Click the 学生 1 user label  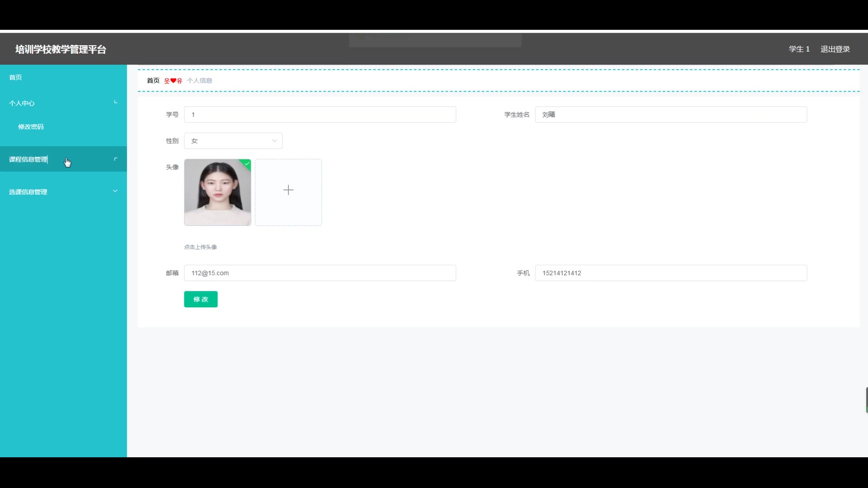pos(799,49)
